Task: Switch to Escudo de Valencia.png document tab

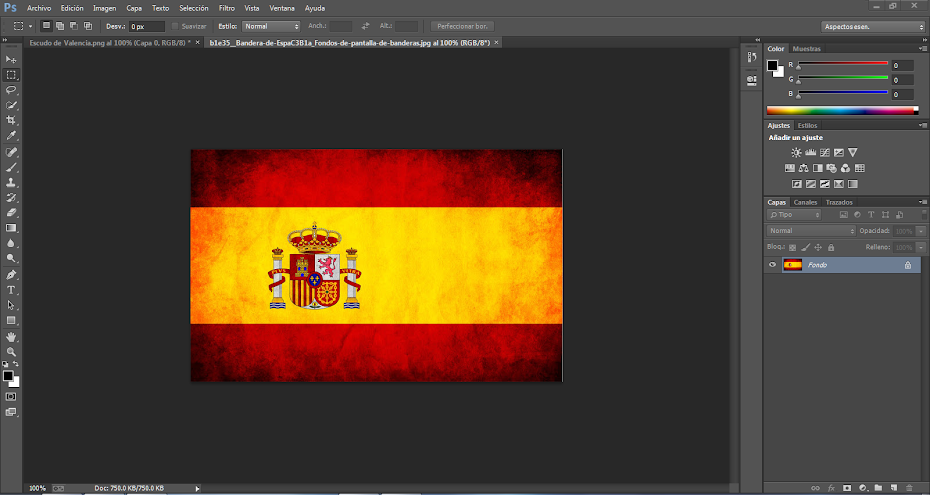Action: coord(108,43)
